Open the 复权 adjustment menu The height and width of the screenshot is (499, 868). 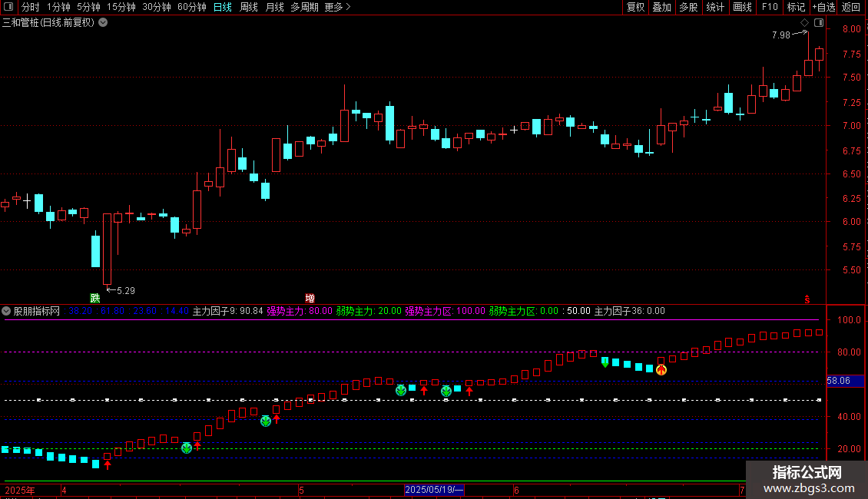point(635,7)
